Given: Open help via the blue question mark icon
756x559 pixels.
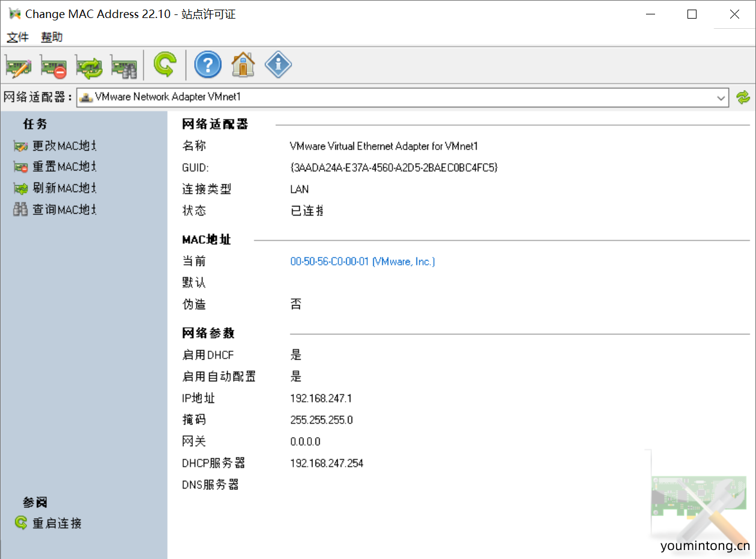Looking at the screenshot, I should point(207,64).
